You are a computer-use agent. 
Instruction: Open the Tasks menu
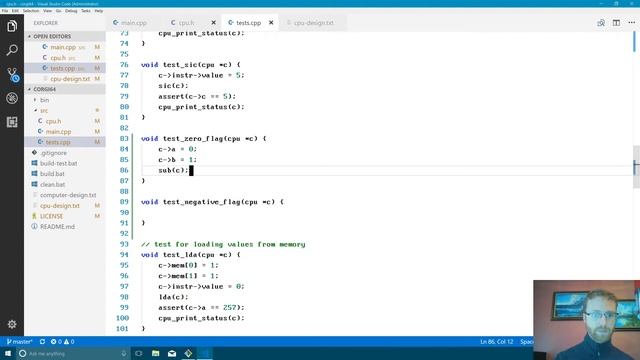[x=86, y=11]
